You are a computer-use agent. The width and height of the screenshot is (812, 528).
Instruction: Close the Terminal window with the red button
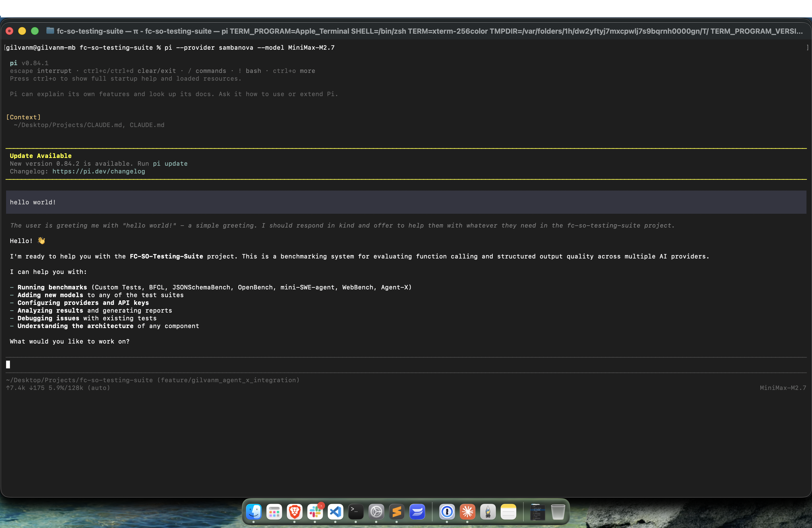10,31
